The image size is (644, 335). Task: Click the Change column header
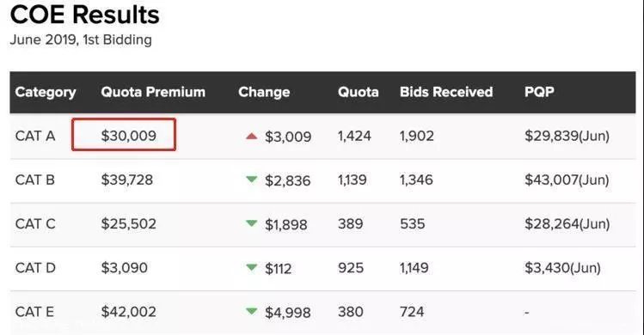pos(264,93)
